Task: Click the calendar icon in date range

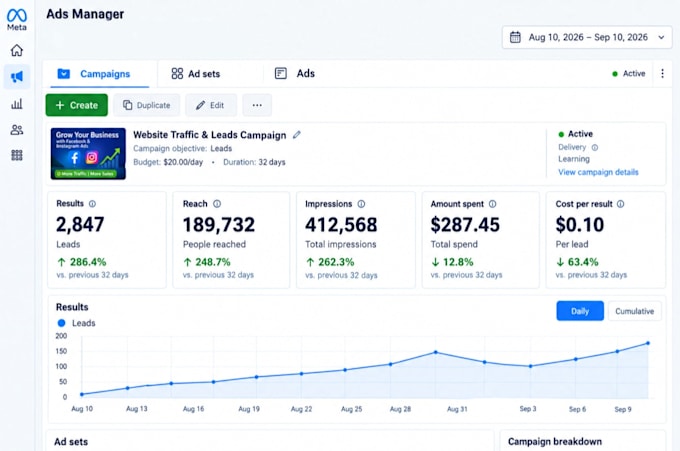Action: coord(515,37)
